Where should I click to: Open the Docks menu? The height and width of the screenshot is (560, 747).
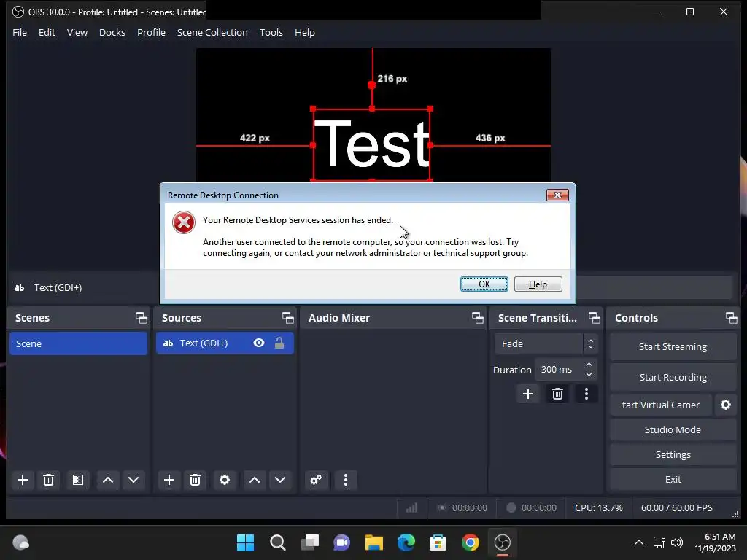[112, 32]
